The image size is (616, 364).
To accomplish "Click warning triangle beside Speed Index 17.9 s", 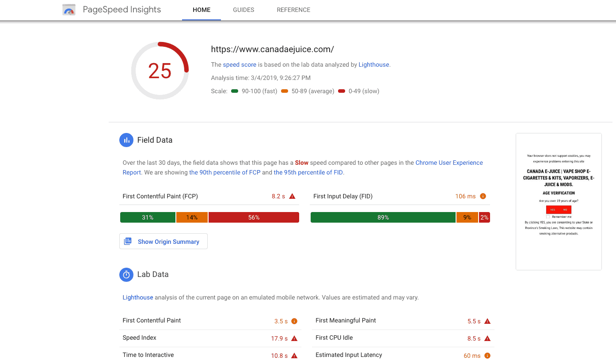I will [294, 338].
